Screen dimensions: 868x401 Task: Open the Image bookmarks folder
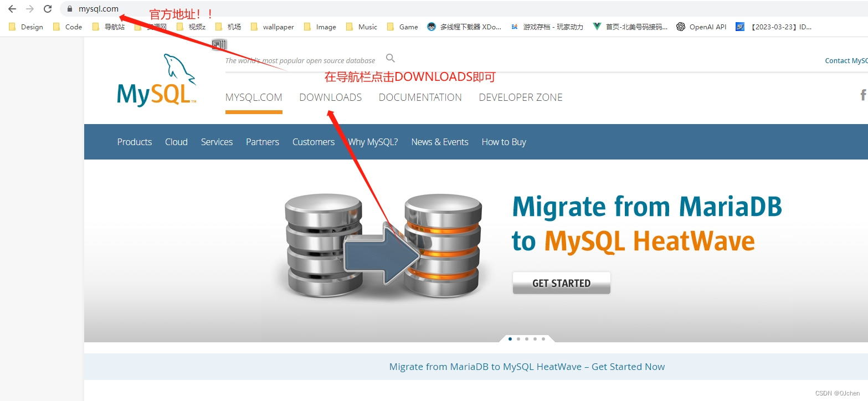320,27
